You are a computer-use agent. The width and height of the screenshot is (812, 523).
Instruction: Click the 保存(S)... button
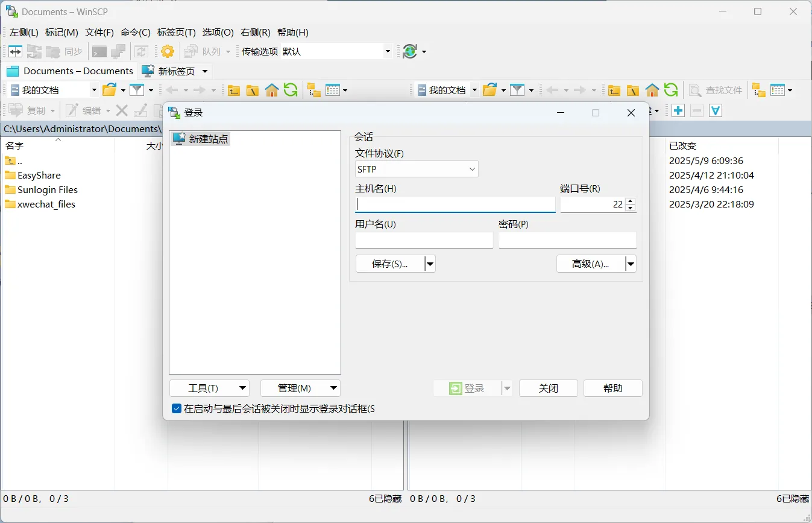coord(390,264)
